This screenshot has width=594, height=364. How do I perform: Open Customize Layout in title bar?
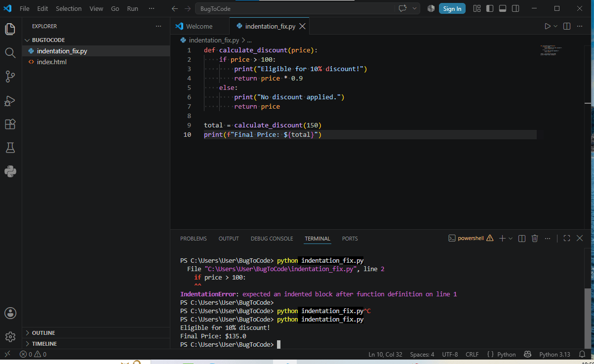[x=477, y=8]
